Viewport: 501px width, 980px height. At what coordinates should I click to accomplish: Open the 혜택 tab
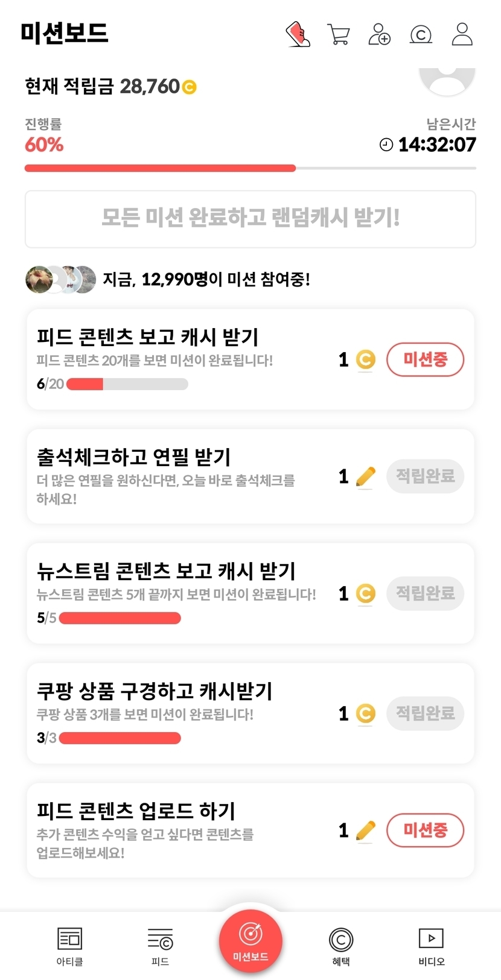(341, 946)
